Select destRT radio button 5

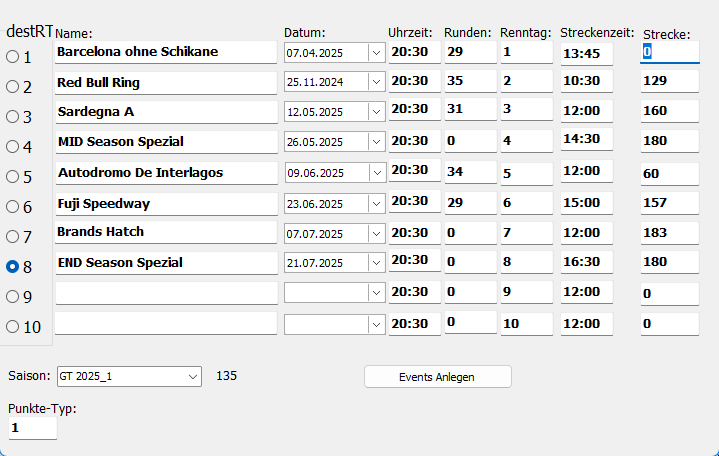pyautogui.click(x=13, y=177)
